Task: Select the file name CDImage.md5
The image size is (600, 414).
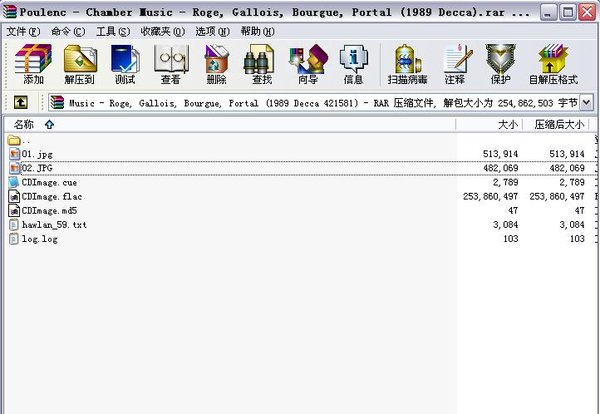Action: [x=49, y=211]
